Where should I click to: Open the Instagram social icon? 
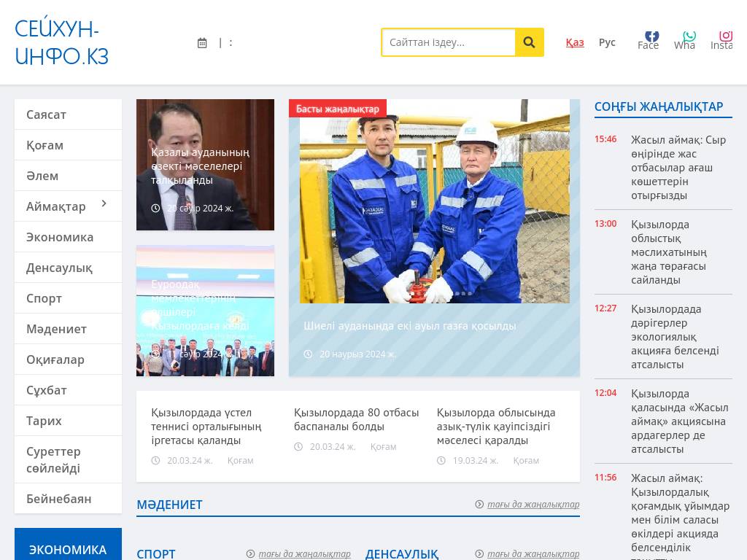tap(725, 37)
